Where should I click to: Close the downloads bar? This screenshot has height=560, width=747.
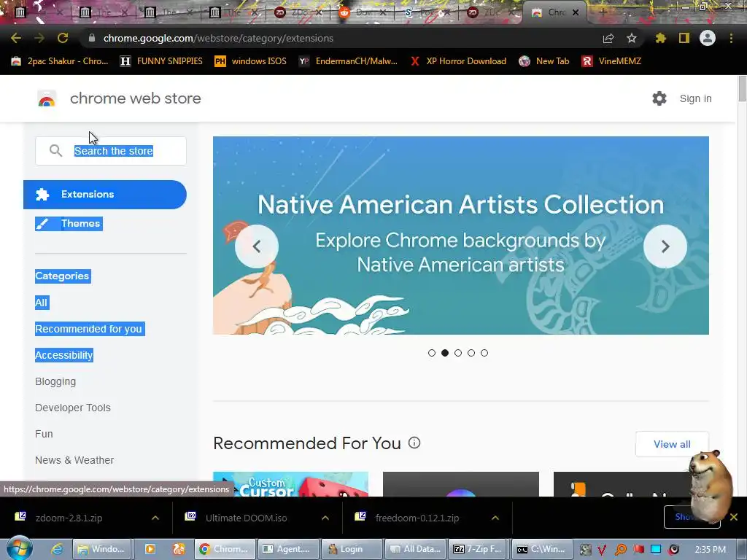tap(734, 517)
